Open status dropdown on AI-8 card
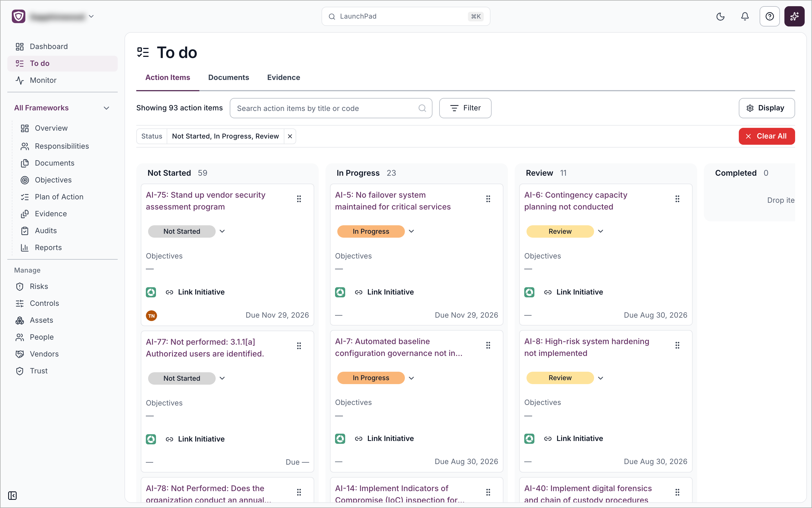This screenshot has height=508, width=812. click(600, 378)
